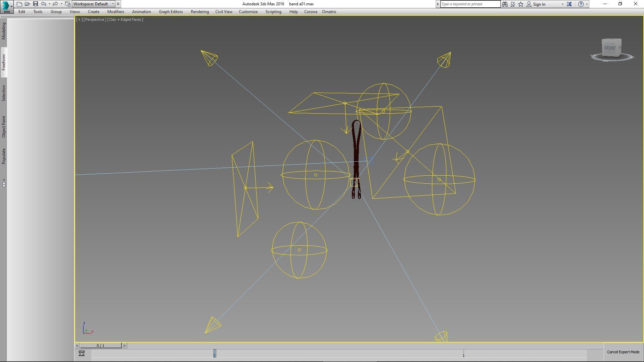Open the Group menu
This screenshot has height=362, width=644.
click(x=56, y=12)
